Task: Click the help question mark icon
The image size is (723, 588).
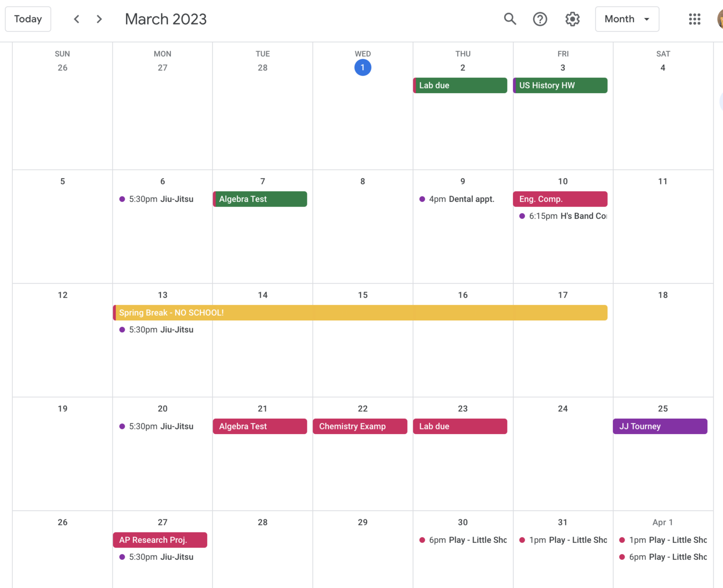Action: (x=540, y=19)
